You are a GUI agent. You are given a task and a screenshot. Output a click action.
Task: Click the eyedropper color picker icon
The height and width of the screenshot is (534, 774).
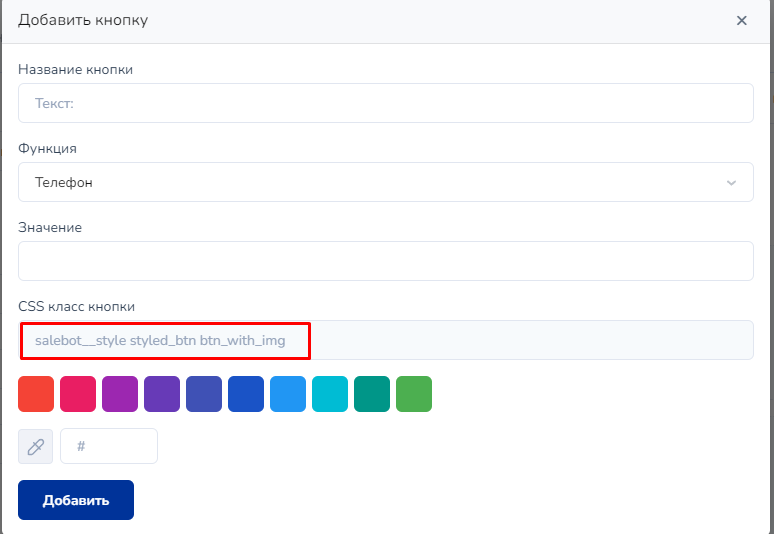click(x=36, y=446)
